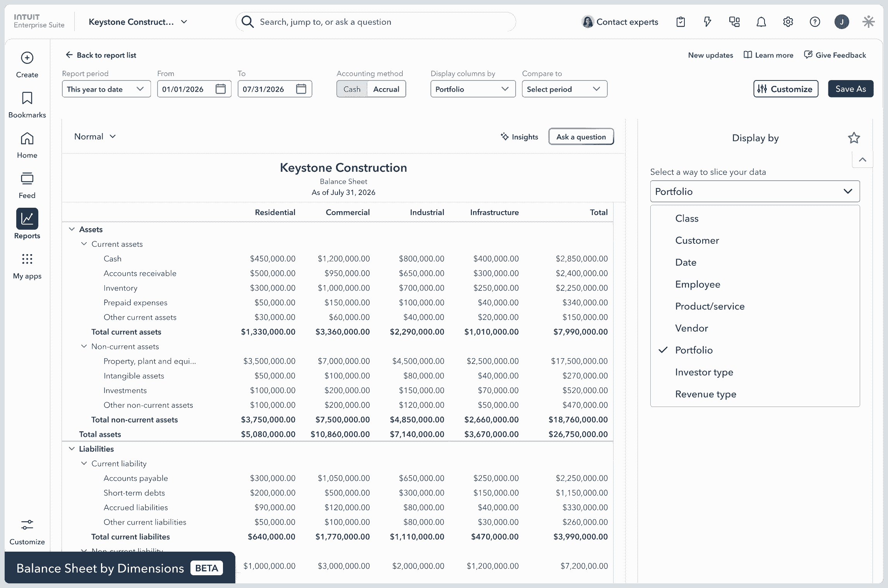Choose Employee from the slice list
The width and height of the screenshot is (888, 588).
[755, 284]
